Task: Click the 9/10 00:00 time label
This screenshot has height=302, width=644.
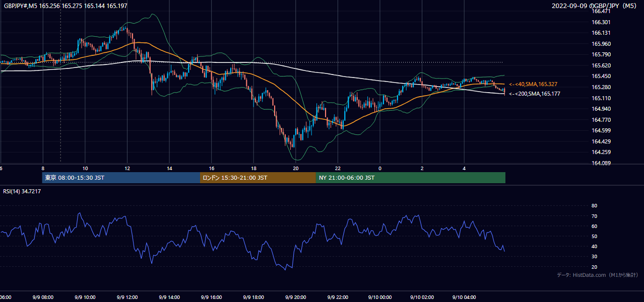Action: tap(379, 297)
